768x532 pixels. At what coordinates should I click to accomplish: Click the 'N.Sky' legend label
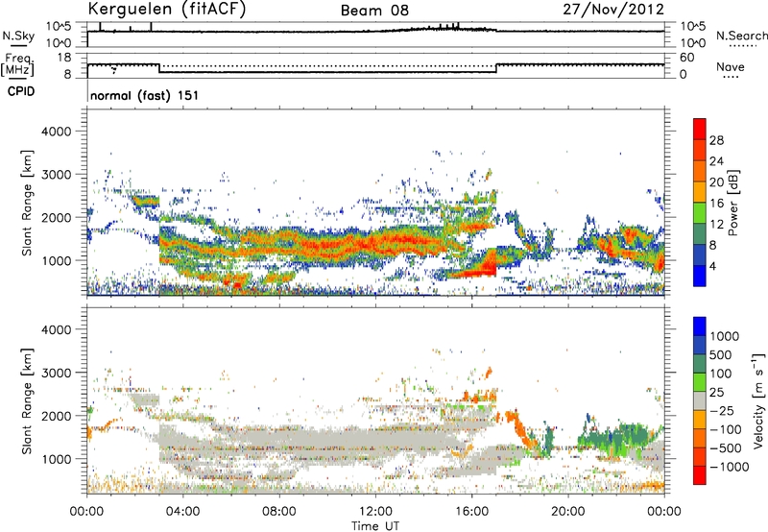click(18, 36)
